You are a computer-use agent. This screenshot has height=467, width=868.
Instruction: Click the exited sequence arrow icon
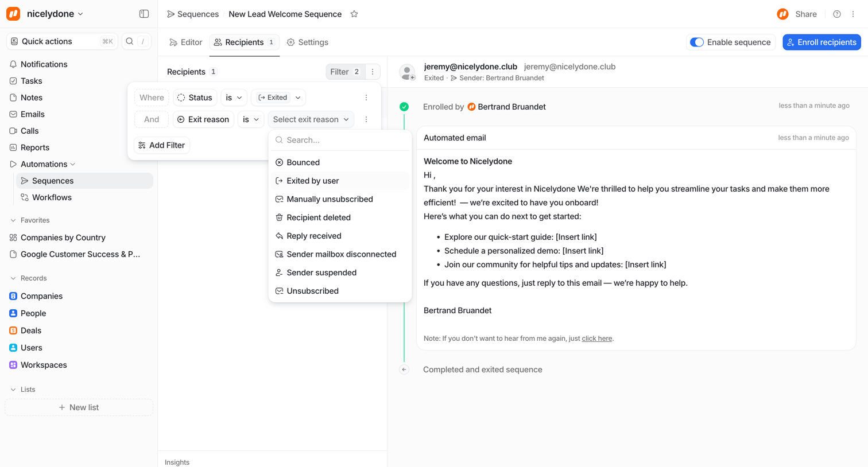[404, 369]
